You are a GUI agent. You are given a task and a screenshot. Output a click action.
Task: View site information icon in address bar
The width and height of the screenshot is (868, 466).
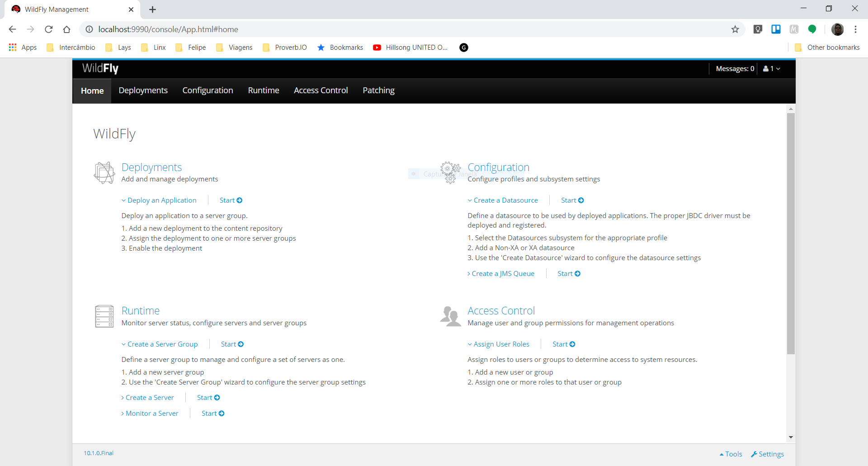coord(90,29)
